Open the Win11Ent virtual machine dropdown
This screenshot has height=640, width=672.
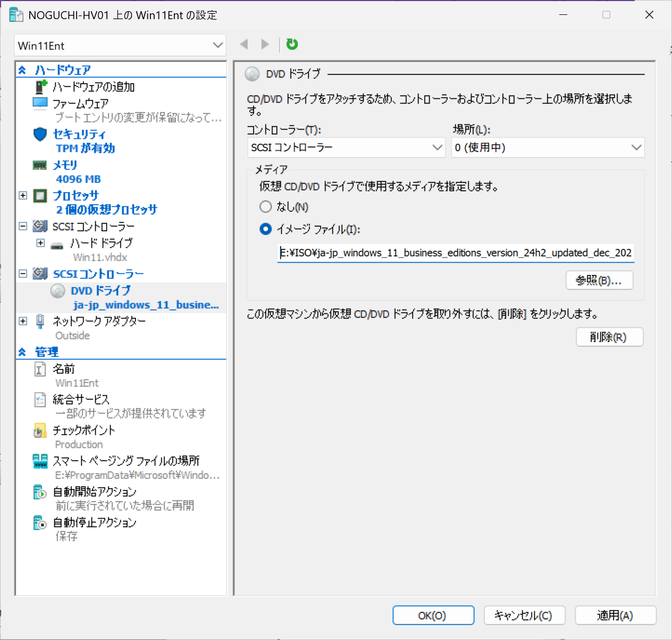[120, 45]
